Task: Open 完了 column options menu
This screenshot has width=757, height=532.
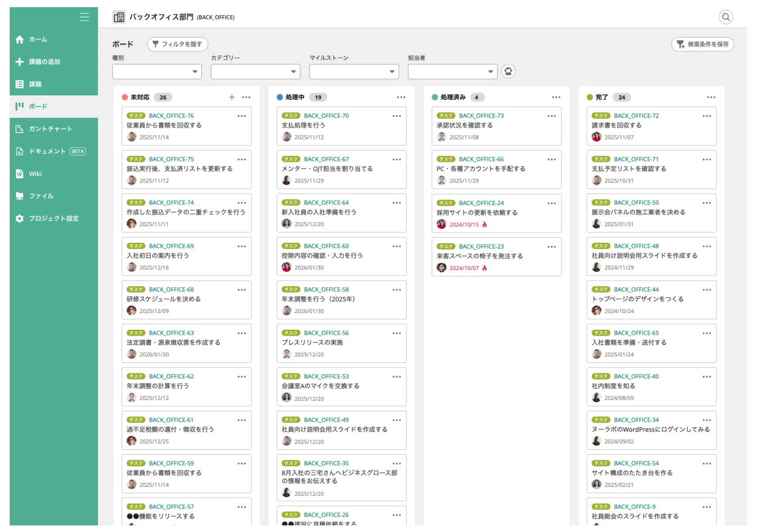Action: point(711,97)
